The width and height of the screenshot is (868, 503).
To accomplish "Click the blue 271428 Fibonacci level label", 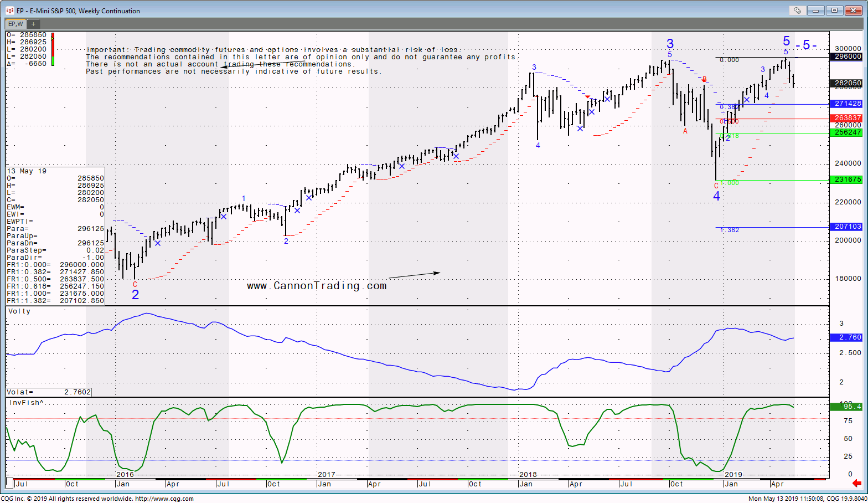I will [848, 104].
